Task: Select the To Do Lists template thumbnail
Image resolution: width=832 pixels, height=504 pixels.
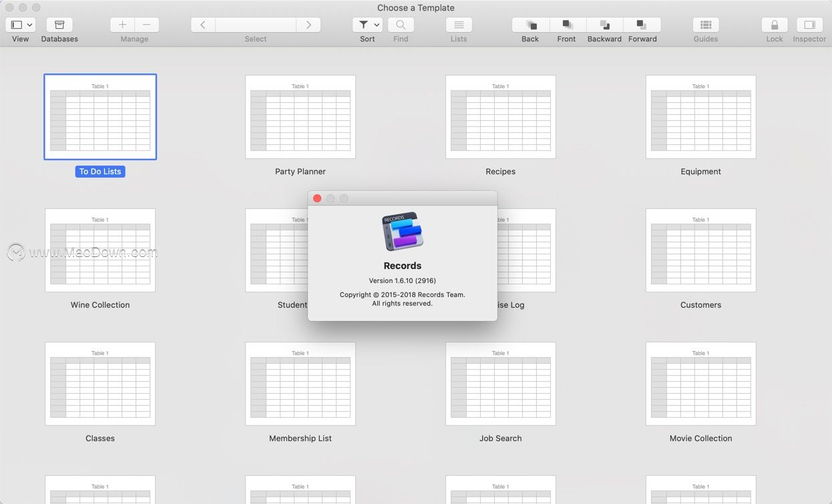Action: pyautogui.click(x=100, y=117)
